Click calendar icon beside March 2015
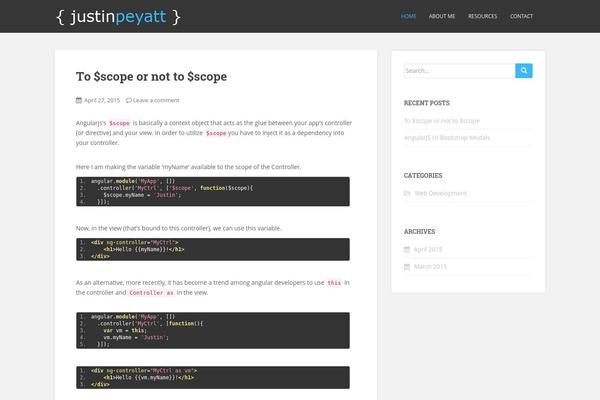Viewport: 600px width, 400px height. click(407, 266)
